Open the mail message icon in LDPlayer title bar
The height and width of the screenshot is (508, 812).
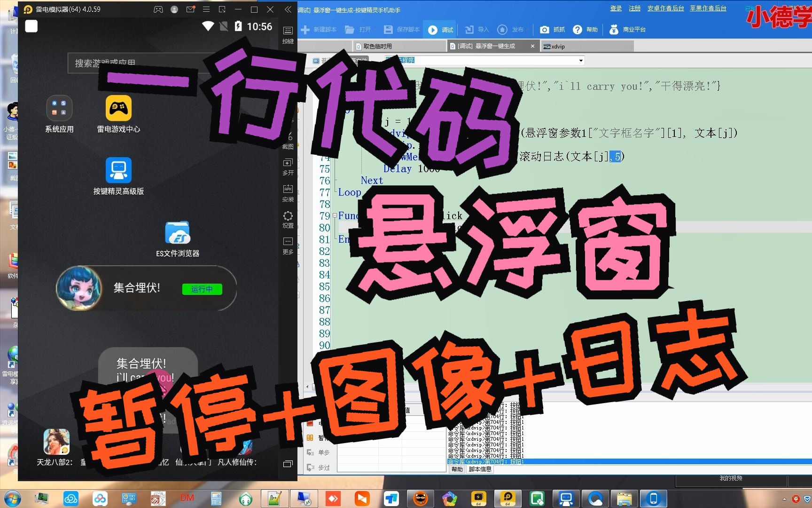tap(190, 9)
